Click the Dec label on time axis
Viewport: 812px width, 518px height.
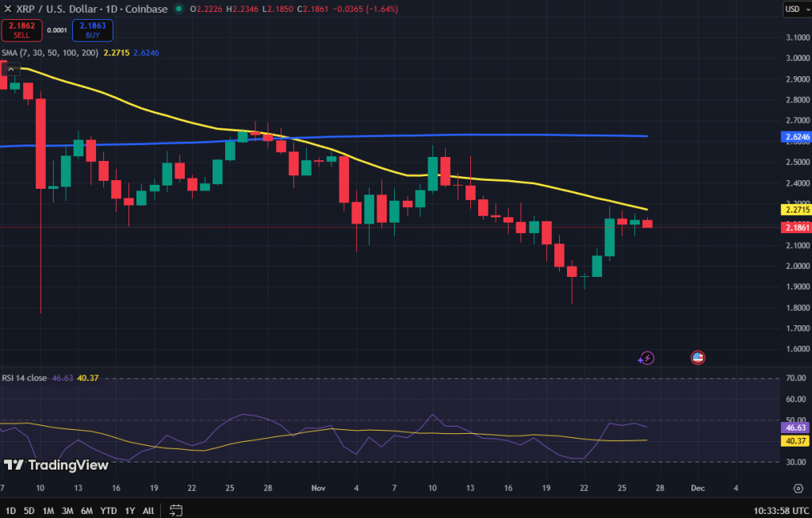(x=698, y=488)
